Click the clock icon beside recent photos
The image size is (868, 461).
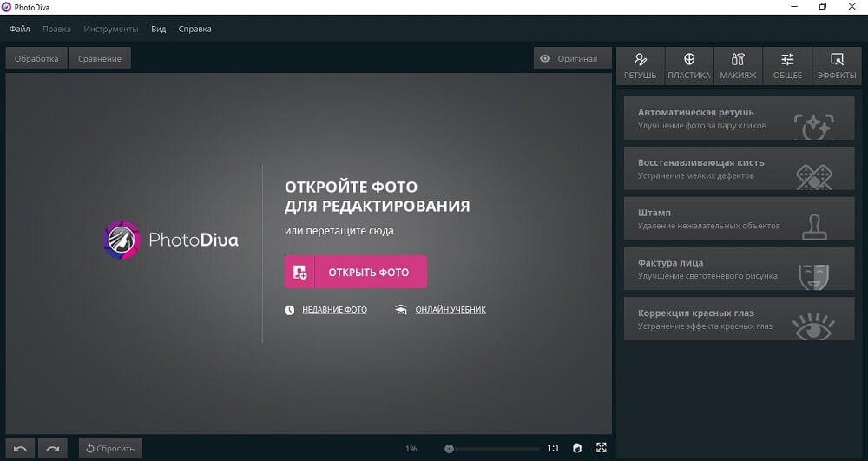coord(290,310)
